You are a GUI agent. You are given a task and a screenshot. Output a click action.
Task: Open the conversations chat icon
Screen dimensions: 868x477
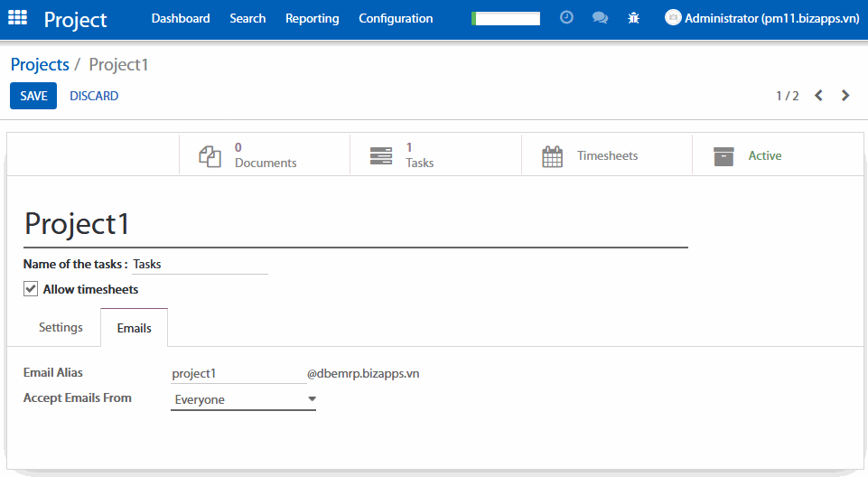(600, 18)
